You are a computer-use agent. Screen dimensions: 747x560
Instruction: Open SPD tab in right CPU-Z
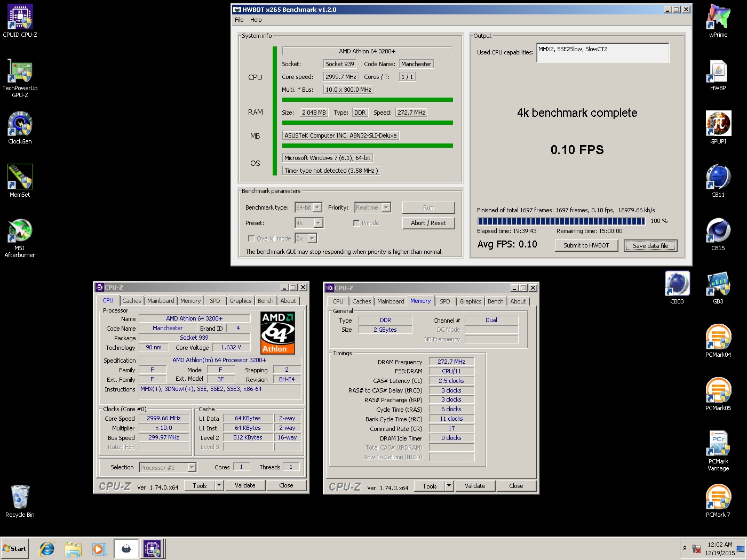445,301
